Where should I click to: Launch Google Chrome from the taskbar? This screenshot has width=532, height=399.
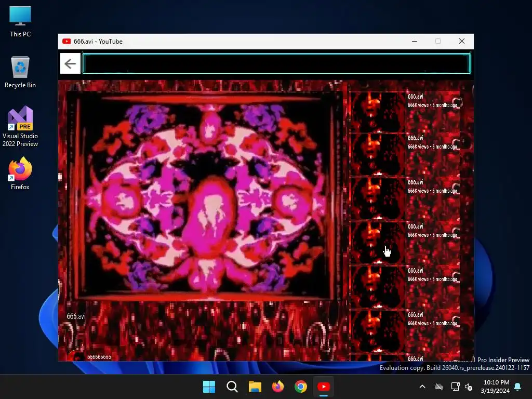tap(301, 387)
